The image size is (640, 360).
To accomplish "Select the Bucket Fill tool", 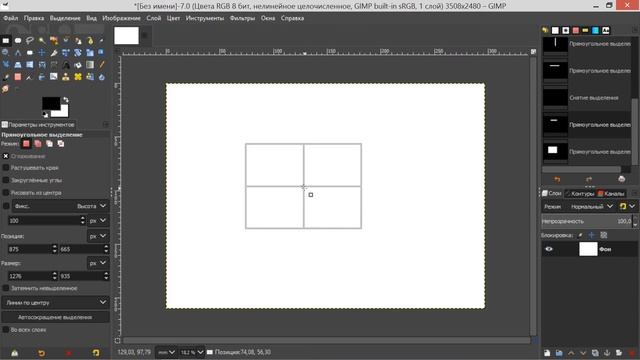I will coord(78,65).
